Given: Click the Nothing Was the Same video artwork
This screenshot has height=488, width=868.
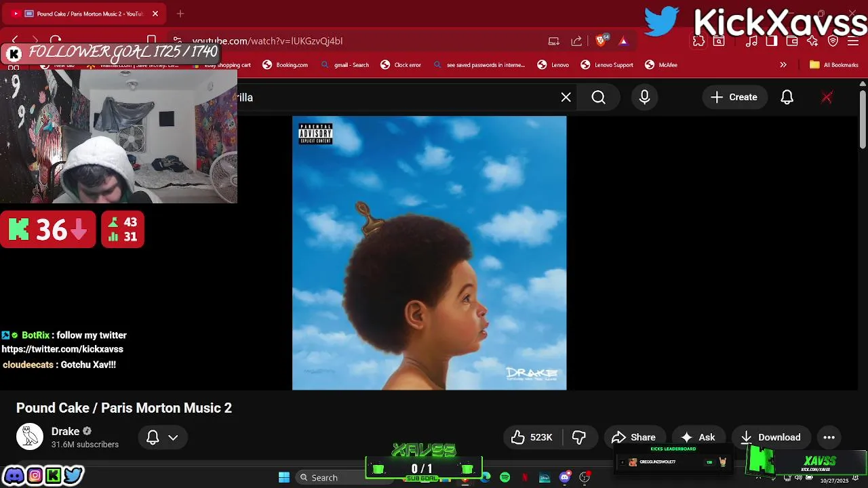Looking at the screenshot, I should pos(429,253).
